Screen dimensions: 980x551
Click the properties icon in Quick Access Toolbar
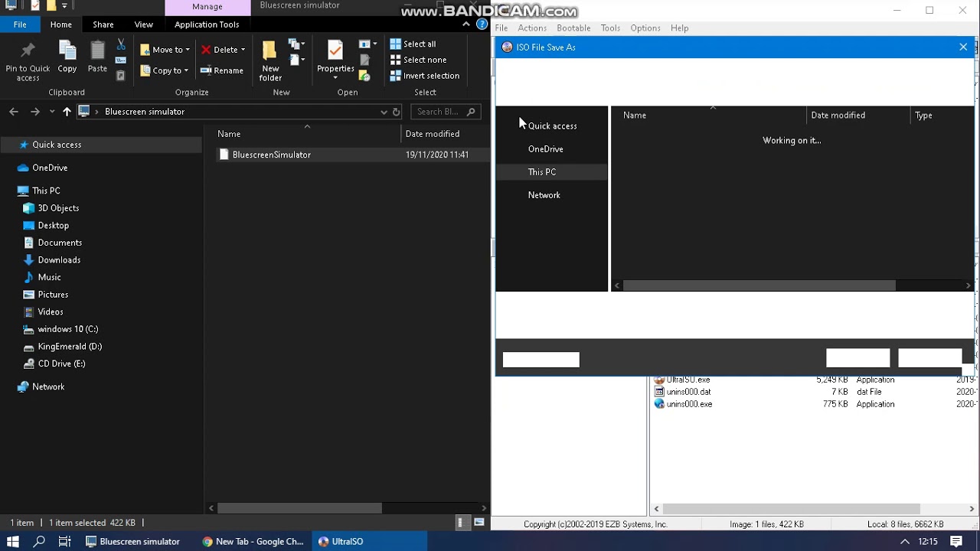coord(35,6)
